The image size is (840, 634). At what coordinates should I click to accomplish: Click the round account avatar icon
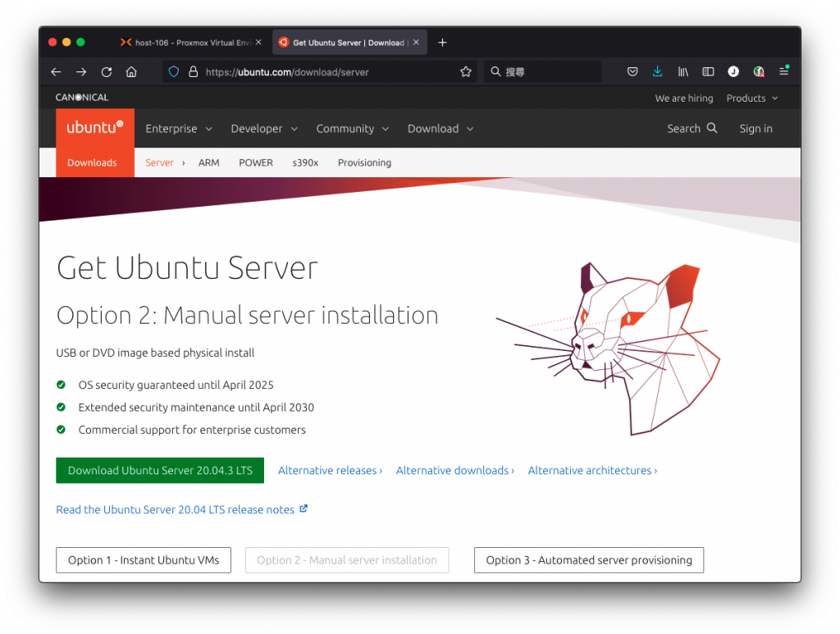[733, 71]
